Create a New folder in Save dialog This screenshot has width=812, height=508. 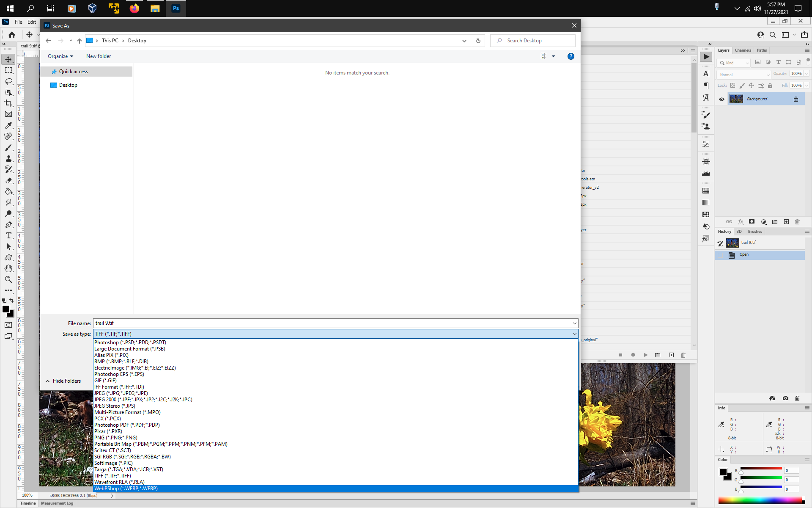[98, 56]
